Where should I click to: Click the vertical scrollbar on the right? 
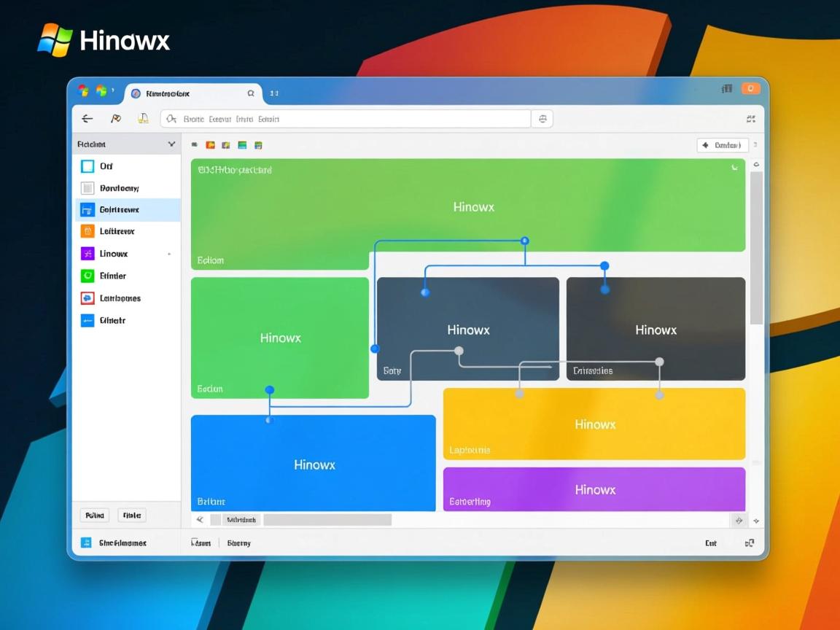point(756,248)
